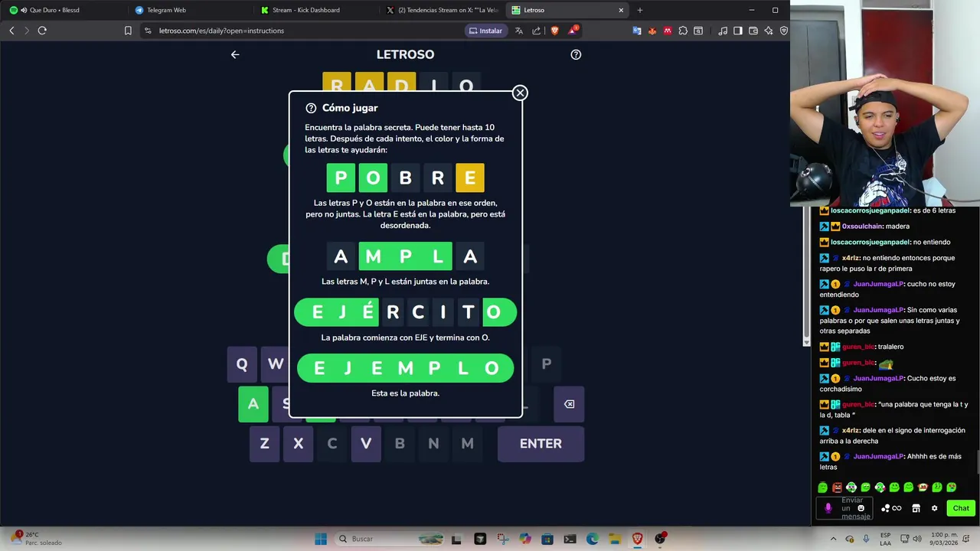Tap the X key on the keyboard
The height and width of the screenshot is (551, 980).
pos(298,444)
